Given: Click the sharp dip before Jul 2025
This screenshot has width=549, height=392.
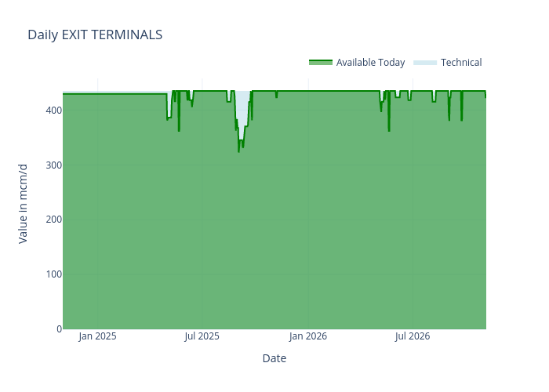Looking at the screenshot, I should coord(179,129).
